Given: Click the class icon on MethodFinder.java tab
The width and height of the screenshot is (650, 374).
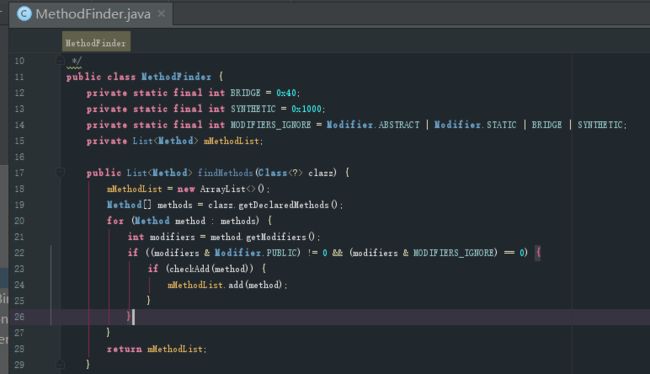Looking at the screenshot, I should [24, 14].
